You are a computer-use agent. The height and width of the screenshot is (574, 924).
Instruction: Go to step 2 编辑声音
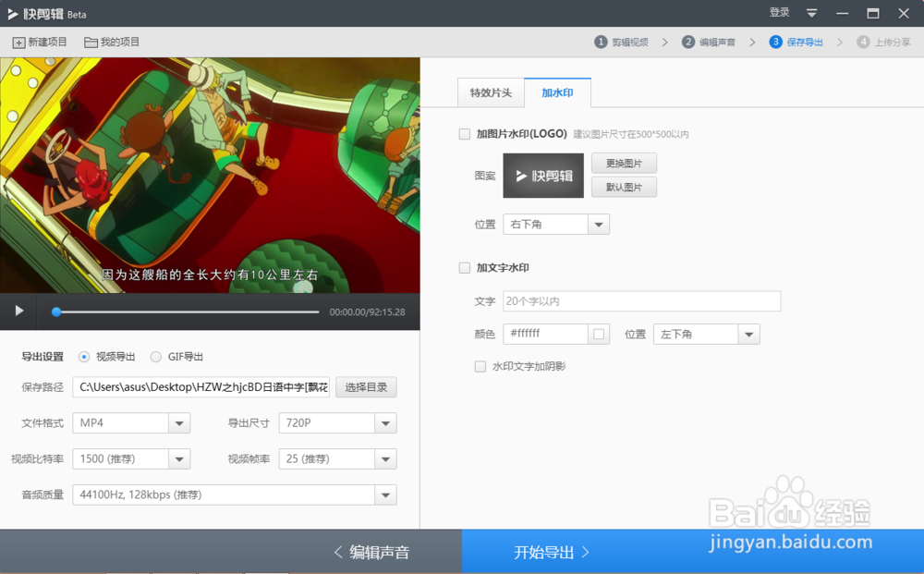pyautogui.click(x=709, y=42)
